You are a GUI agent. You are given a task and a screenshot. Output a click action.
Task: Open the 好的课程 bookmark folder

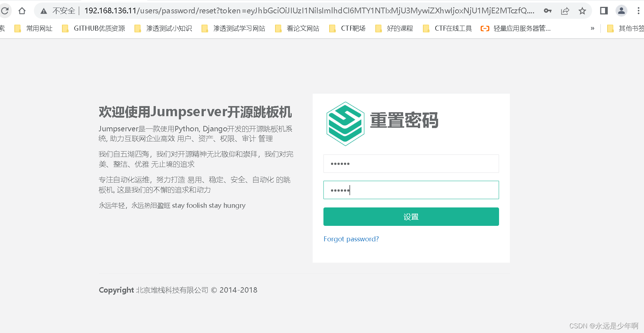(394, 29)
